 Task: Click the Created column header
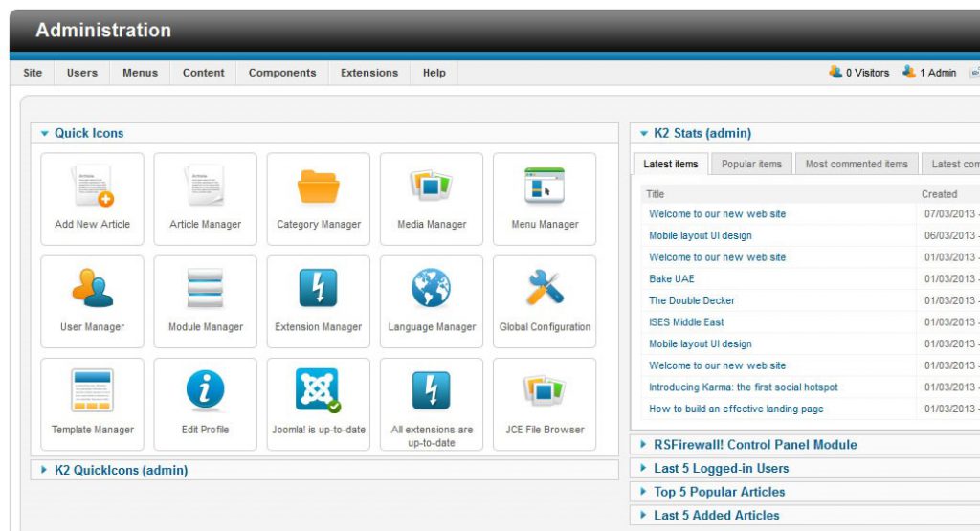[x=939, y=194]
